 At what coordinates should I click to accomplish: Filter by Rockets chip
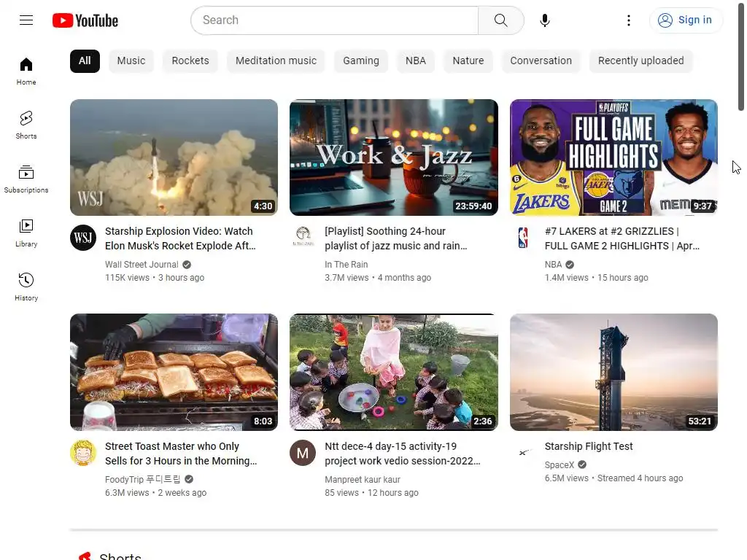190,61
